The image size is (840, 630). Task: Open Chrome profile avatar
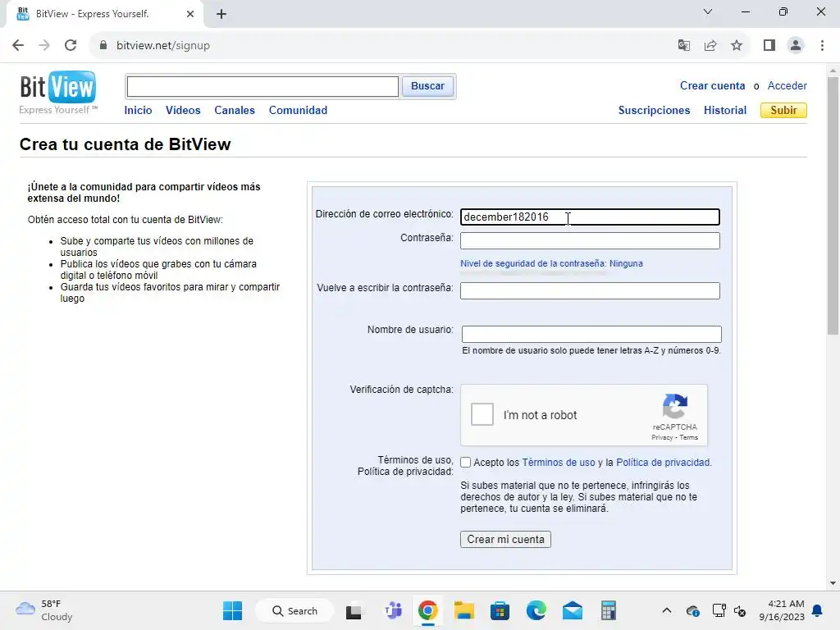pyautogui.click(x=796, y=46)
